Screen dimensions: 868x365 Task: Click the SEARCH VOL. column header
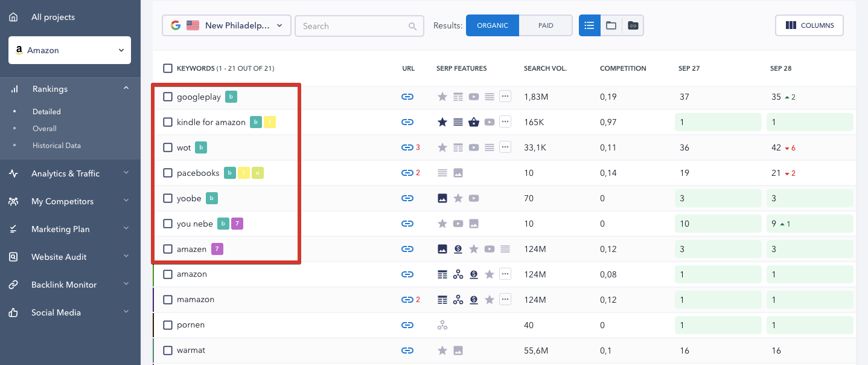545,68
